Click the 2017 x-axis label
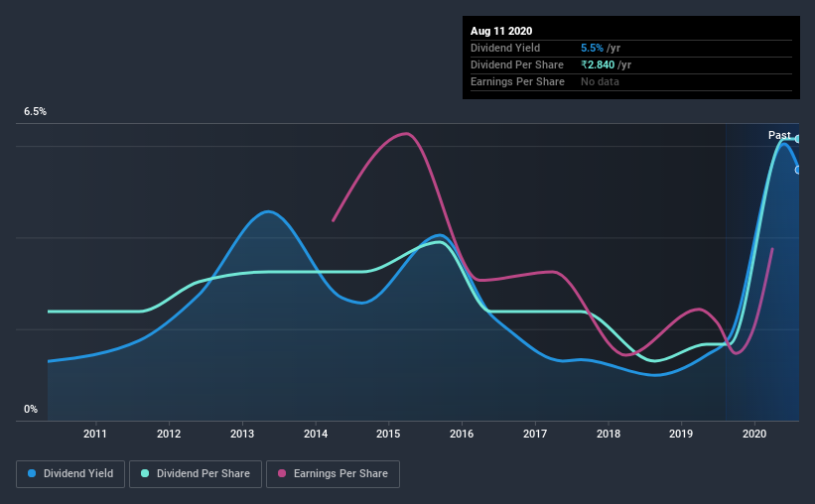 pos(535,434)
